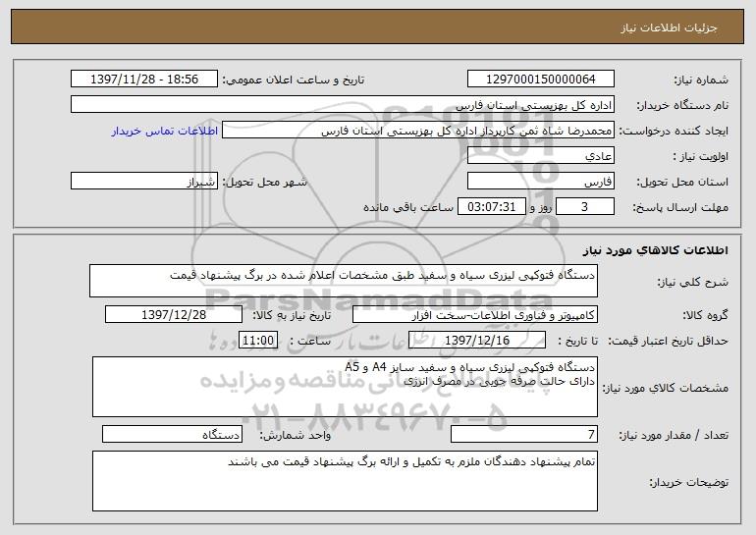
Task: Click the label مهلت ارسال پاسخ
Action: [680, 207]
